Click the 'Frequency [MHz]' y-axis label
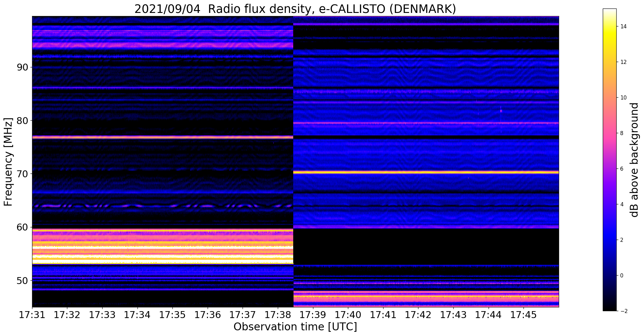644x336 pixels. pyautogui.click(x=8, y=162)
